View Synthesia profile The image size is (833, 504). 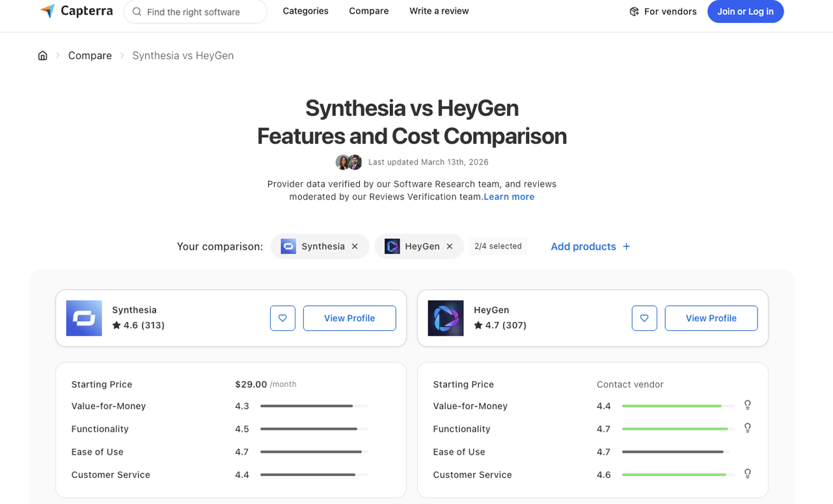(349, 318)
